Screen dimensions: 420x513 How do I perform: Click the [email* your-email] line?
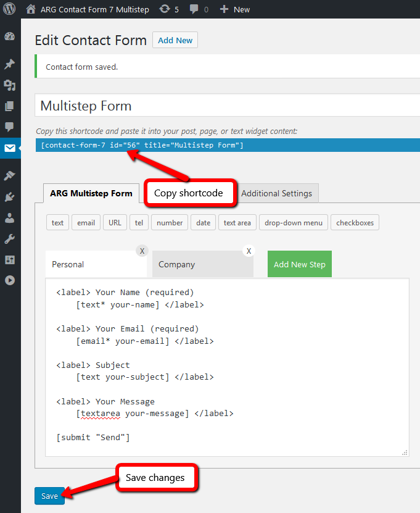click(123, 341)
